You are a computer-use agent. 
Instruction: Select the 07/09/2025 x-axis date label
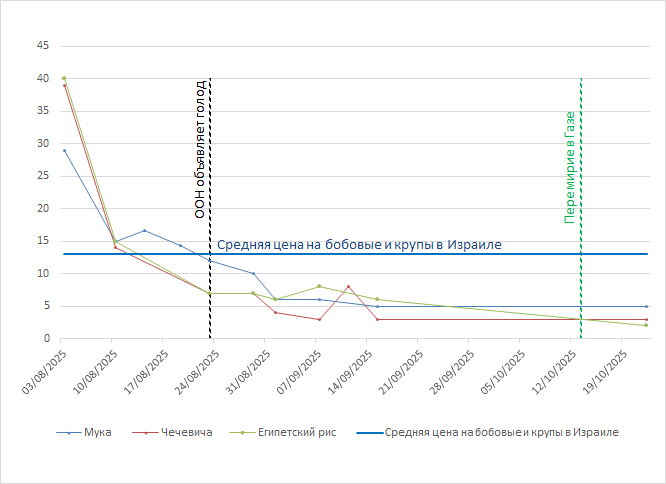click(302, 371)
